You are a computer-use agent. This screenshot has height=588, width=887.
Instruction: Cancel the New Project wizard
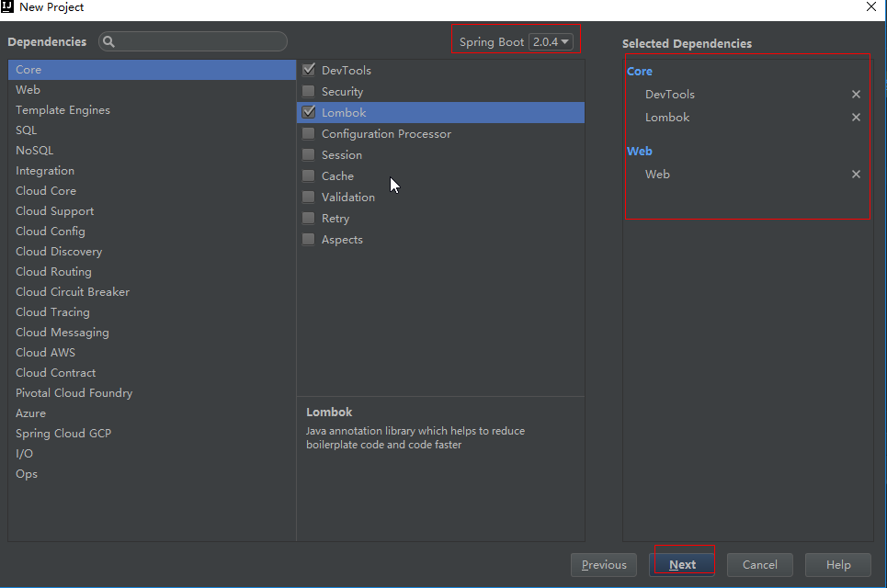(x=760, y=565)
